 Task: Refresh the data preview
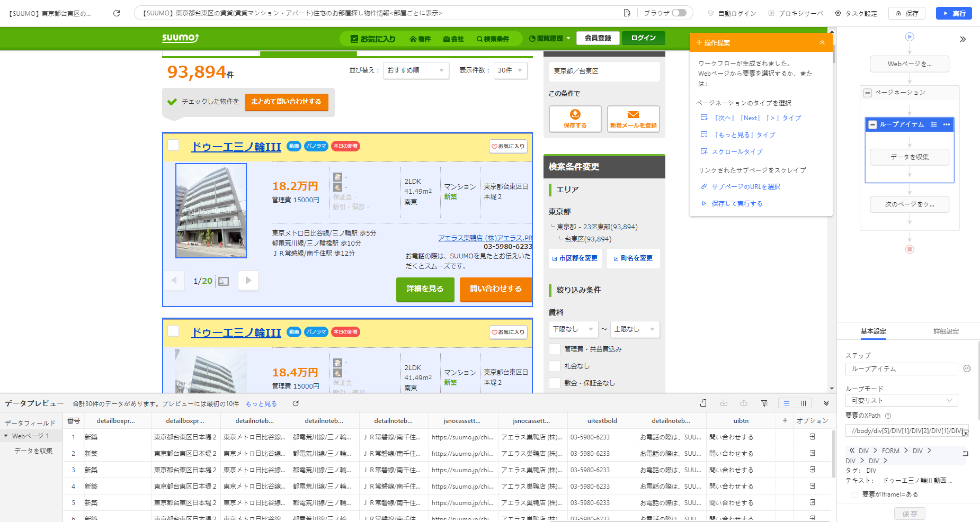click(x=296, y=403)
